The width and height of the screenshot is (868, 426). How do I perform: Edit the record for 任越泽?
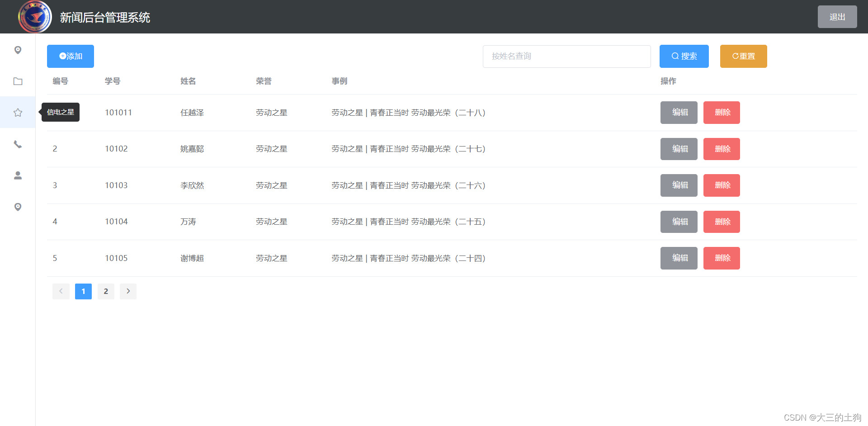pyautogui.click(x=679, y=113)
